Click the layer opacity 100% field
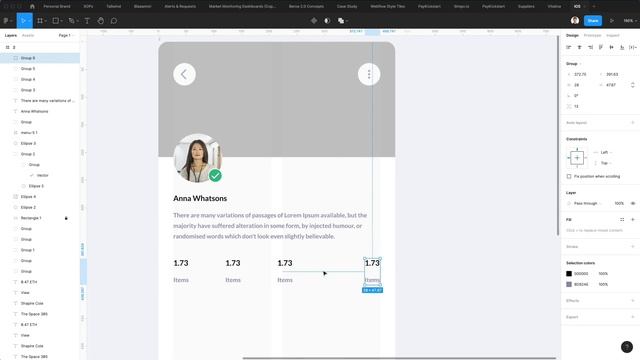This screenshot has width=640, height=360. [619, 203]
